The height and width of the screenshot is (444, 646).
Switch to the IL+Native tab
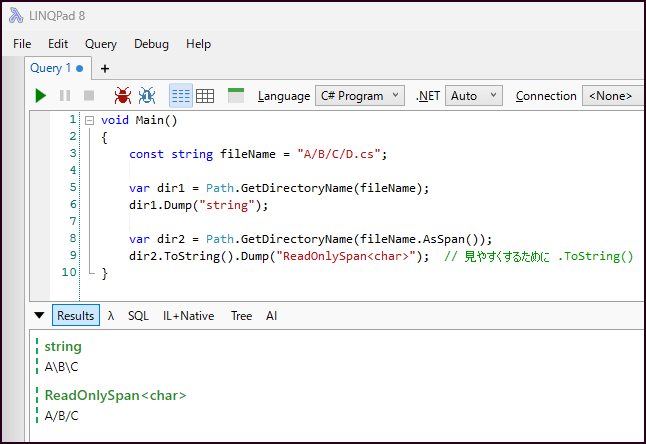188,316
